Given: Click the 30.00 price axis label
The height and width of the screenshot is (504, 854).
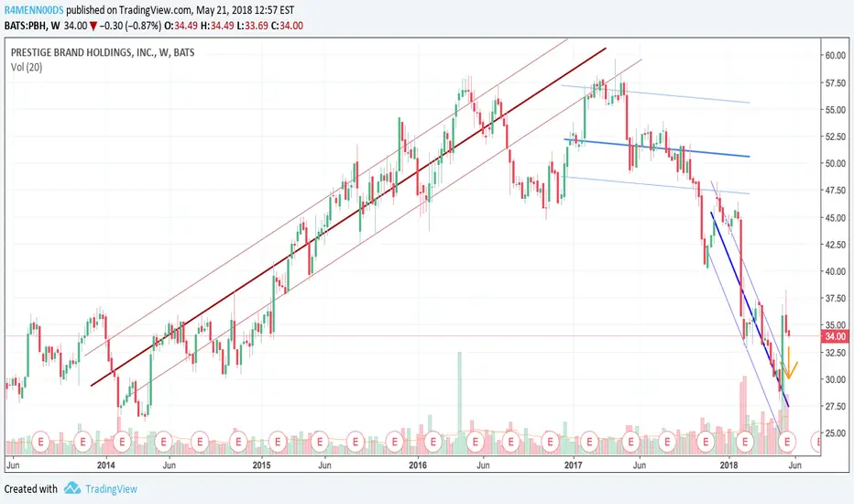Looking at the screenshot, I should click(835, 379).
